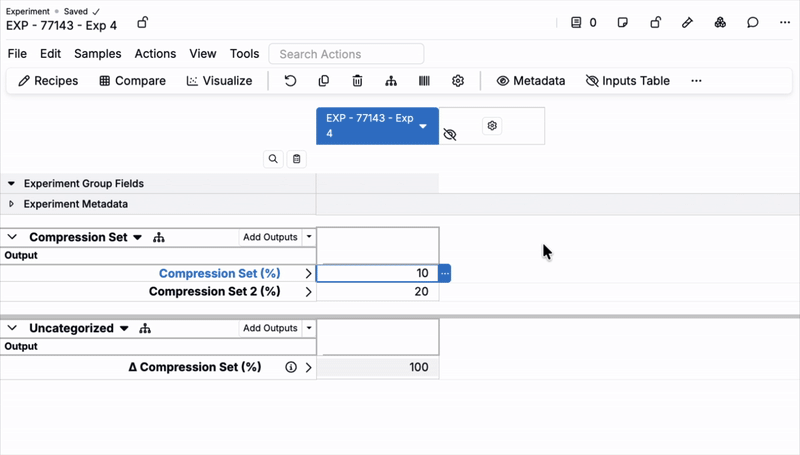Click the Recipes button
Screen dimensions: 800x455
coord(48,81)
